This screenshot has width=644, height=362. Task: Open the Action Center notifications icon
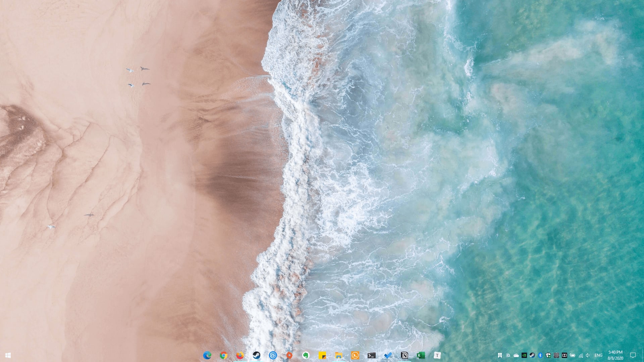click(633, 355)
